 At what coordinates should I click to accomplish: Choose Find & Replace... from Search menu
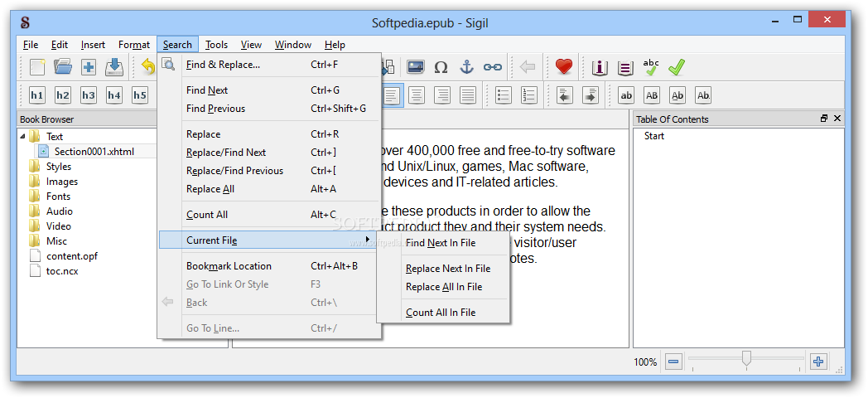click(x=269, y=65)
